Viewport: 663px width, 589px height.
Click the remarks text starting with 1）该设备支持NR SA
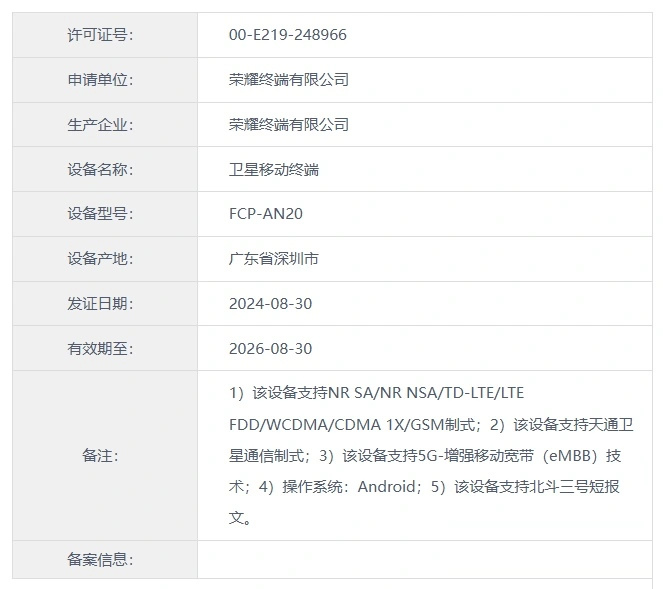pyautogui.click(x=431, y=456)
